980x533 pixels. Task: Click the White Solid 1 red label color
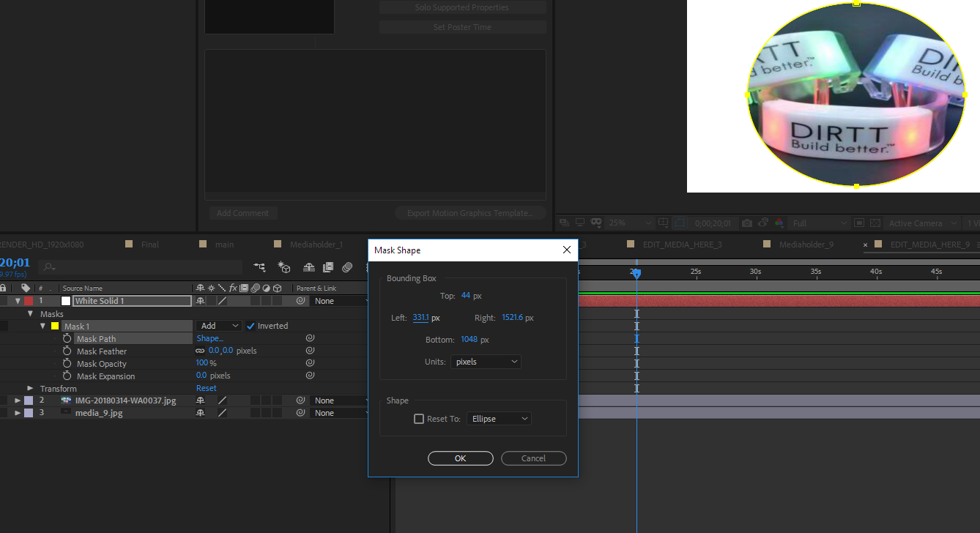click(29, 301)
